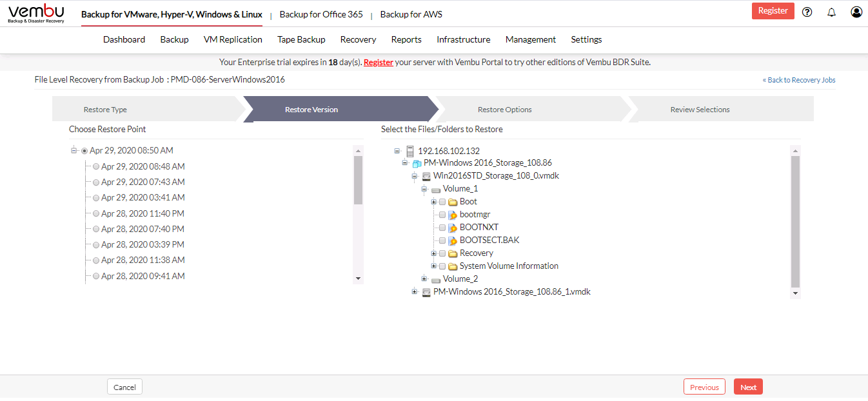Image resolution: width=868 pixels, height=401 pixels.
Task: Expand the Volume_2 node
Action: (424, 279)
